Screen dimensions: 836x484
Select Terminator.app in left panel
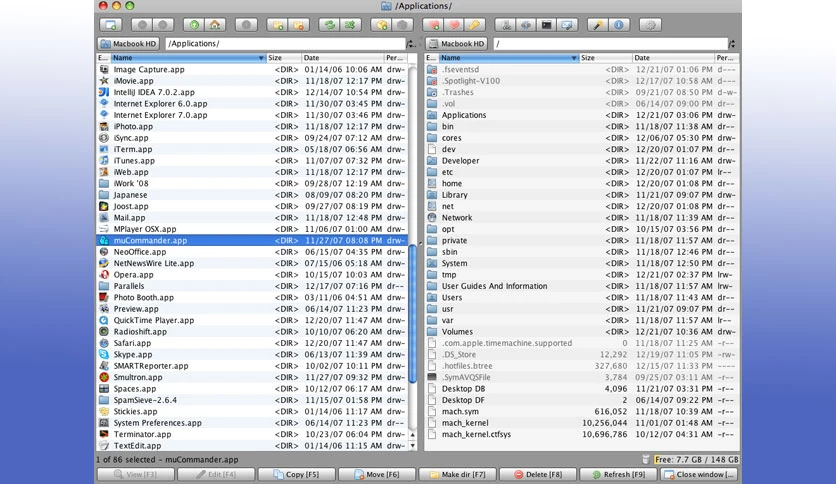click(252, 434)
